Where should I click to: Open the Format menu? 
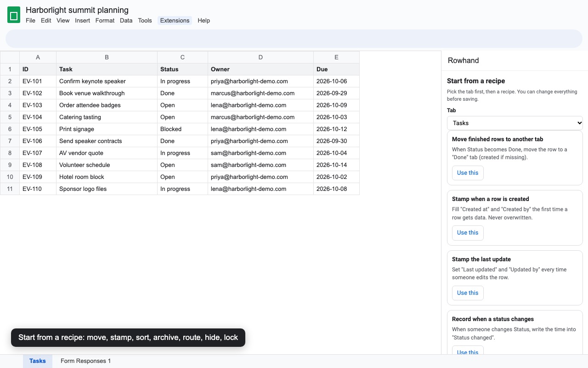tap(105, 20)
